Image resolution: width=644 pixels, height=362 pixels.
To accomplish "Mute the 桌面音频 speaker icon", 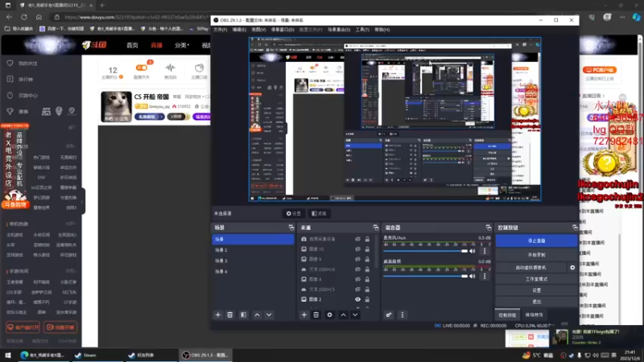I will click(473, 276).
